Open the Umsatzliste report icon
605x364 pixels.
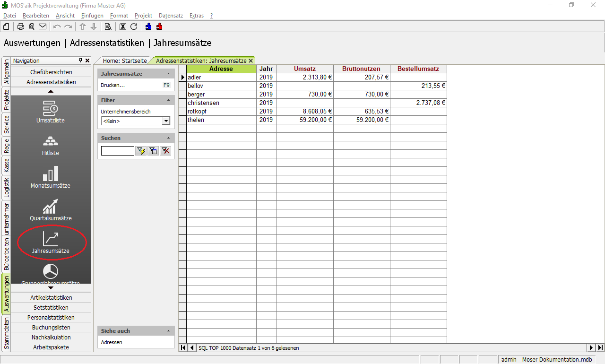point(51,112)
